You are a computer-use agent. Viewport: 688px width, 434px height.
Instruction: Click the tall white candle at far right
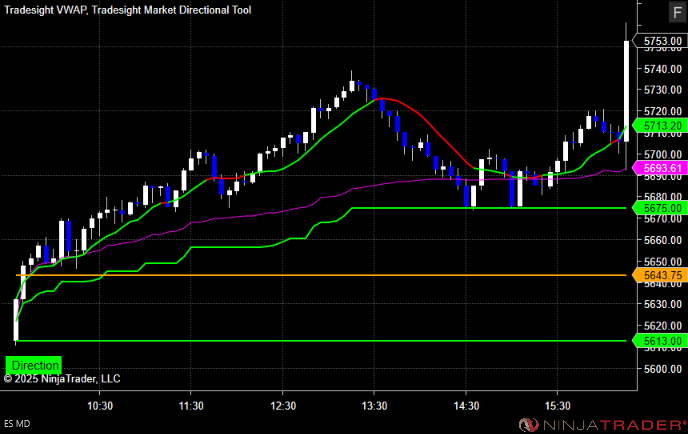(626, 91)
